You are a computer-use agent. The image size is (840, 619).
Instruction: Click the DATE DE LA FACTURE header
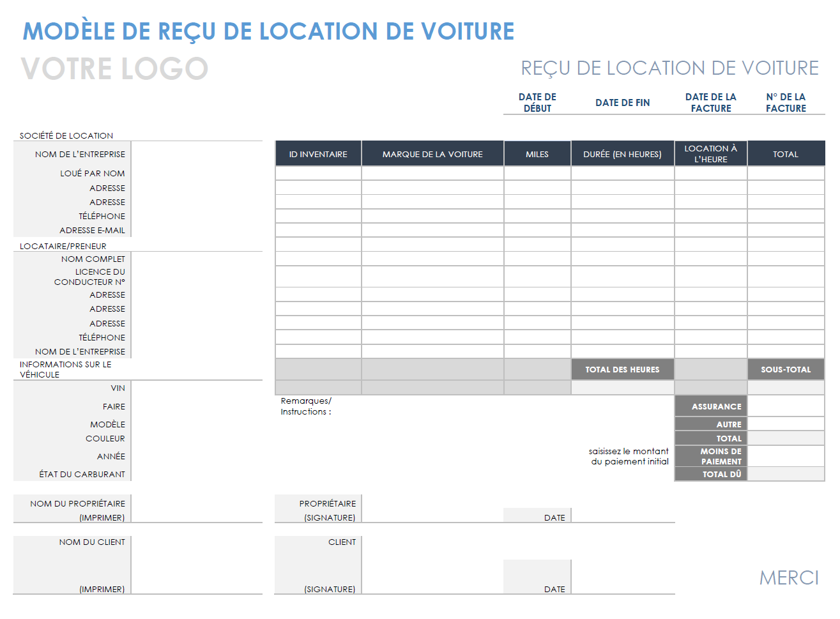point(710,102)
